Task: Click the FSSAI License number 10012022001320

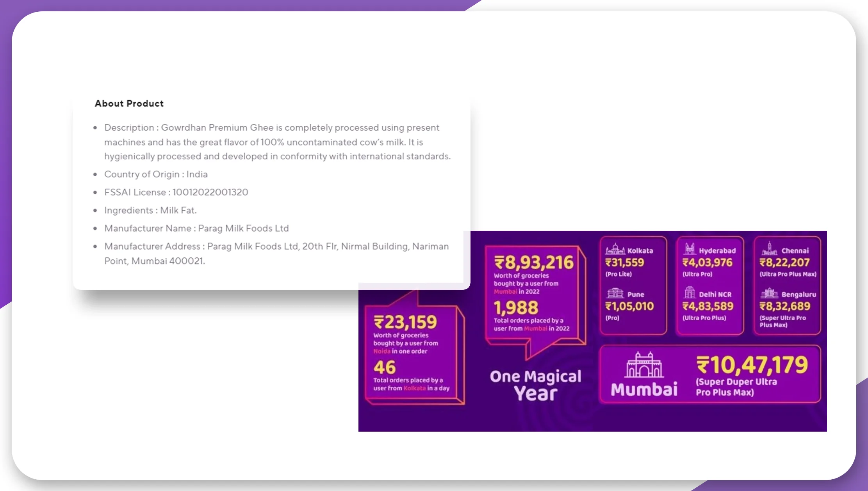Action: [210, 192]
